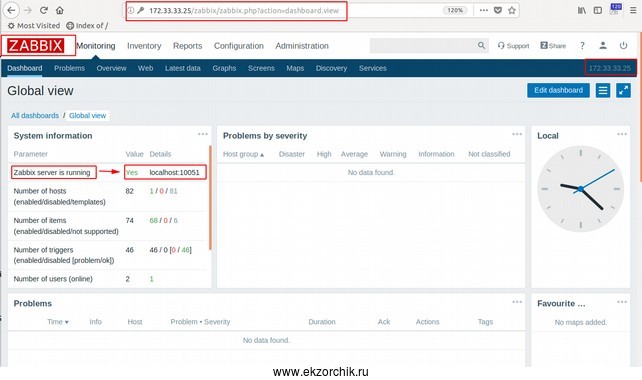Open Configuration main menu

click(x=239, y=46)
